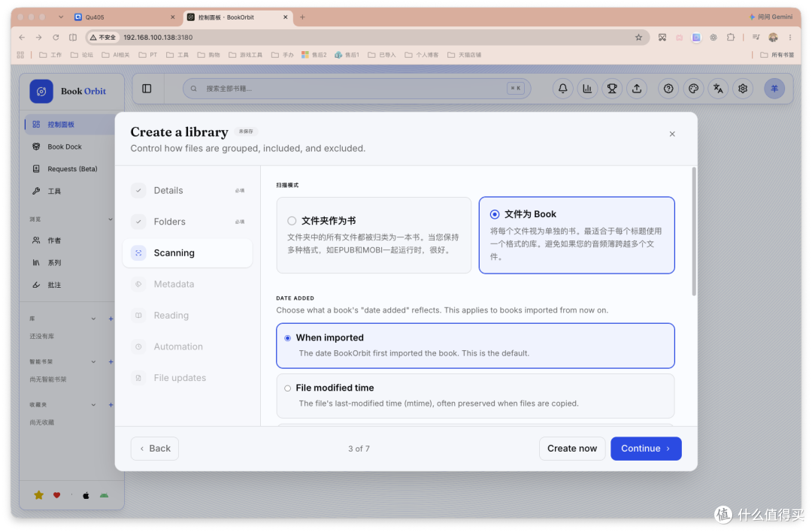Open 控制面板 in the sidebar
812x532 pixels.
[x=70, y=124]
